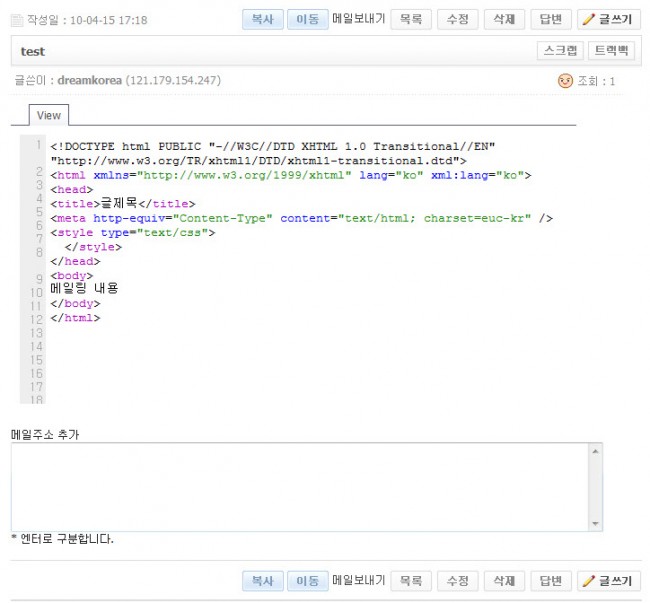Click the text area scrollbar down arrow

pos(596,523)
